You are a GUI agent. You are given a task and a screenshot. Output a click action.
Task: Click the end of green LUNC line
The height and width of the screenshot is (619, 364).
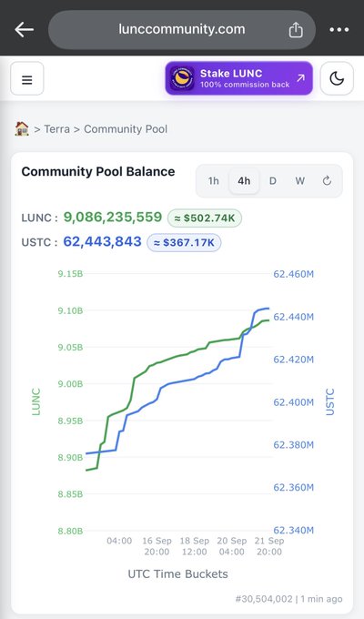pyautogui.click(x=268, y=320)
